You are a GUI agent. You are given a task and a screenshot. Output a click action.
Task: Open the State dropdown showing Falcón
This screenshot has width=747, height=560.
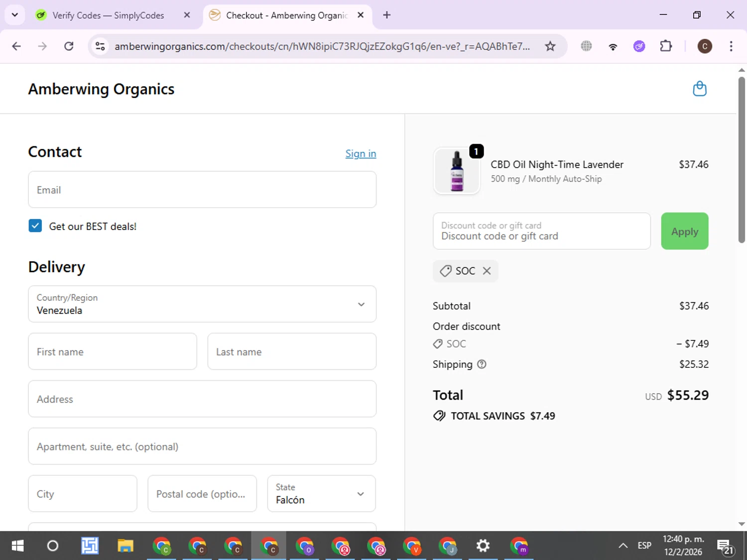tap(322, 493)
